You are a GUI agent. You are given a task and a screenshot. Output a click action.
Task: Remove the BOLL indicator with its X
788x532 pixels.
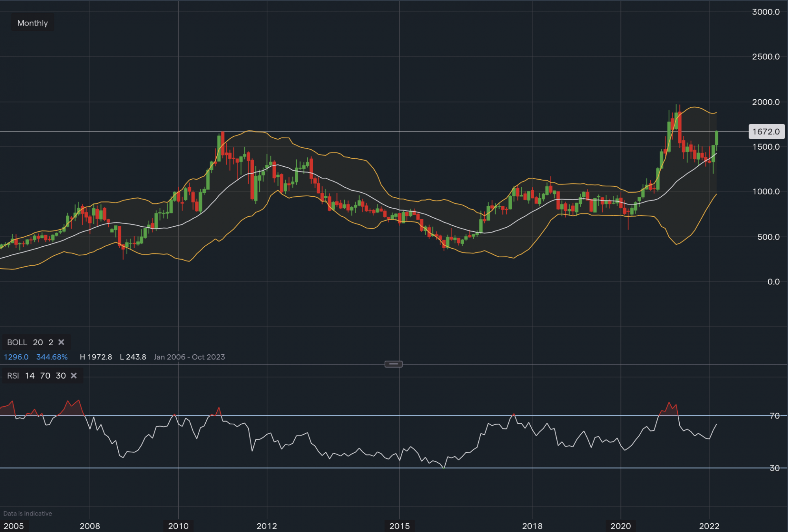click(61, 342)
